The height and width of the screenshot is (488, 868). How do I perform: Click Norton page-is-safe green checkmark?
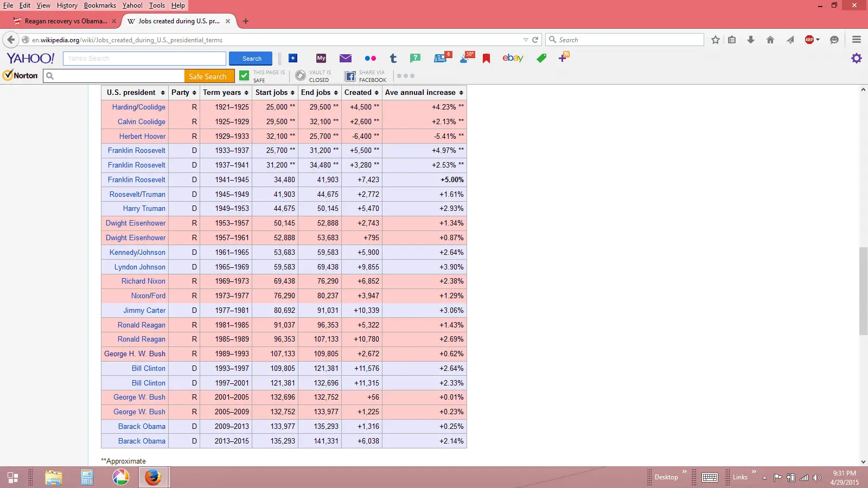pyautogui.click(x=244, y=76)
